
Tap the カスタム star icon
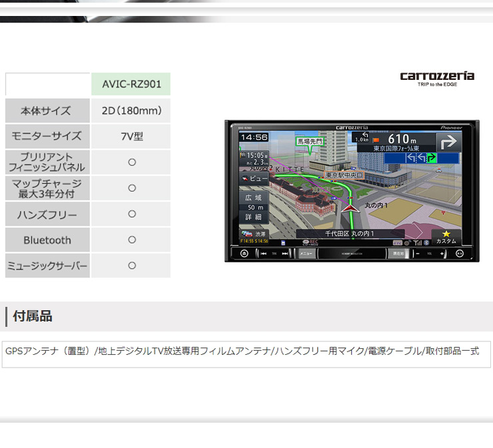(446, 236)
